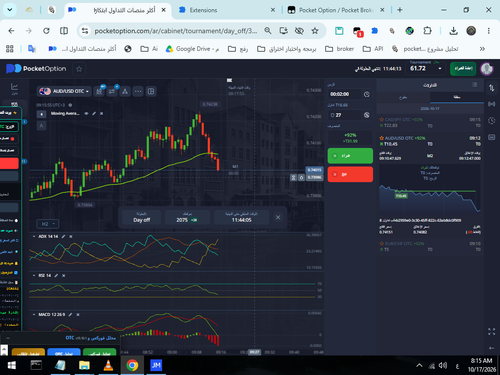The width and height of the screenshot is (500, 375).
Task: Edit the ADX 14 14 indicator settings
Action: (63, 236)
